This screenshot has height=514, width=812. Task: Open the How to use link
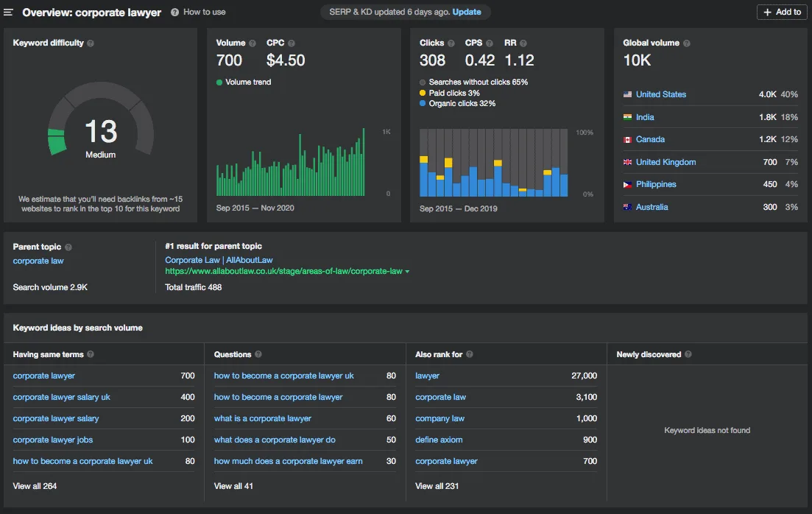point(205,12)
